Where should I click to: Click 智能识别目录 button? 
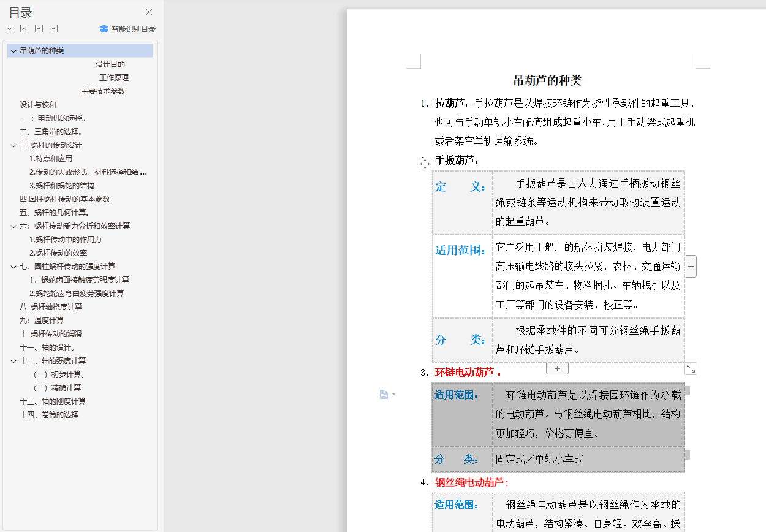tap(128, 29)
